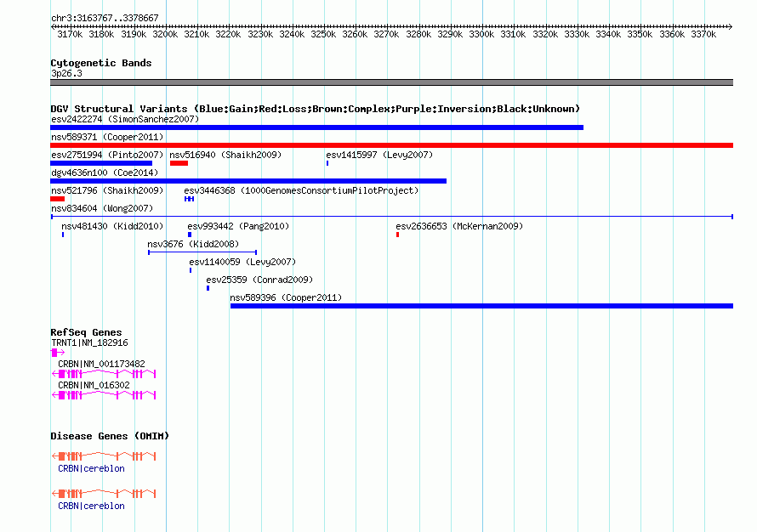Click the CRBN NM_016302 gene model
This screenshot has width=757, height=532.
tap(104, 395)
